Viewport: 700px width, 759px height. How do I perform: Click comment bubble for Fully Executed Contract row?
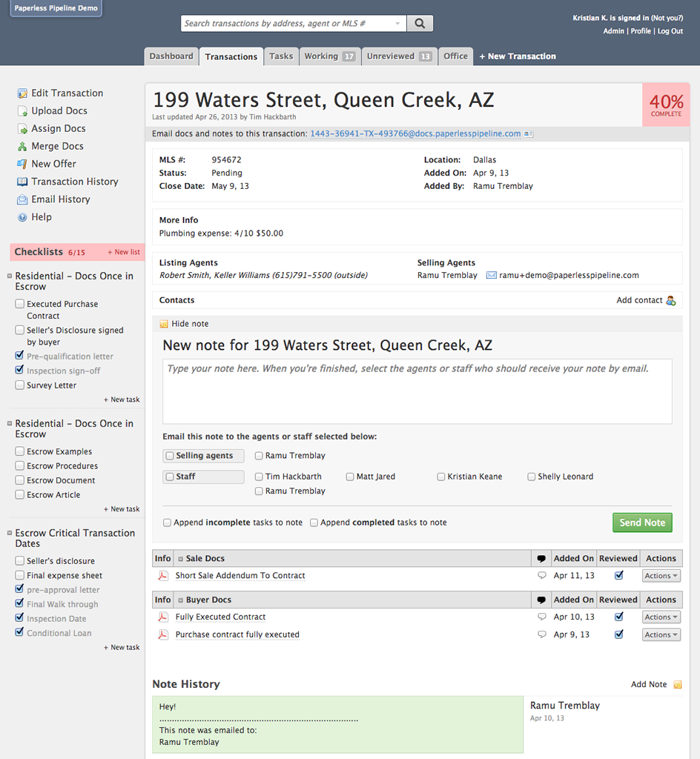(542, 617)
